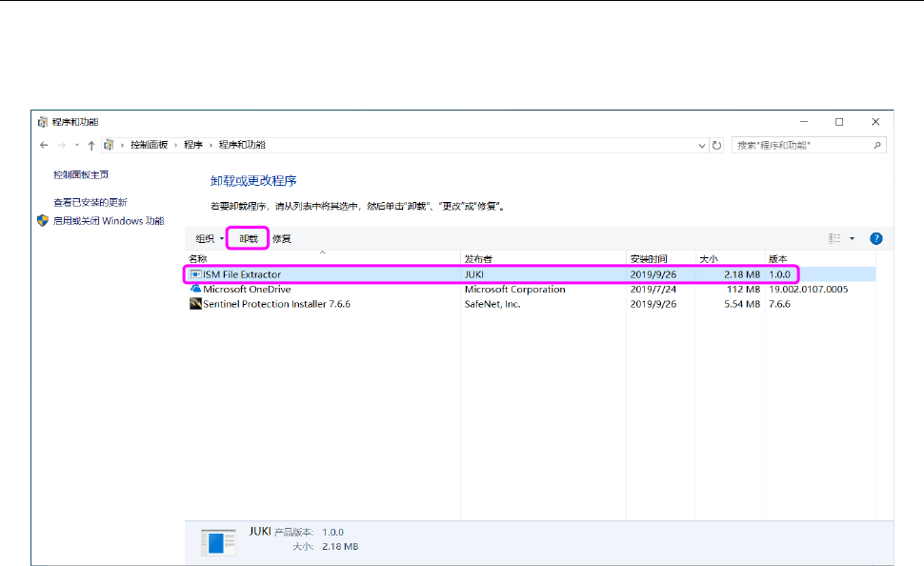Maximize the 程序和功能 window
This screenshot has width=924, height=566.
839,122
